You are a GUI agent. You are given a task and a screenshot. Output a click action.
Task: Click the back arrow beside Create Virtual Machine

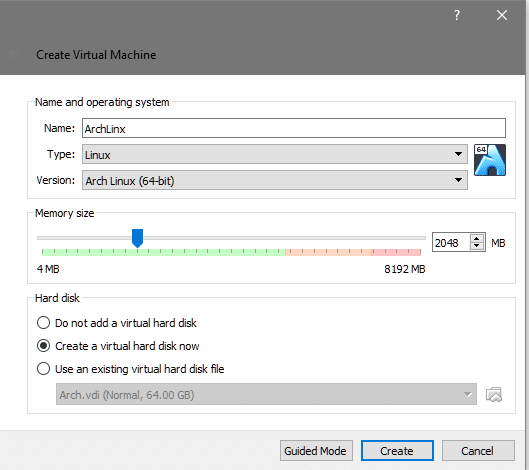tap(14, 53)
